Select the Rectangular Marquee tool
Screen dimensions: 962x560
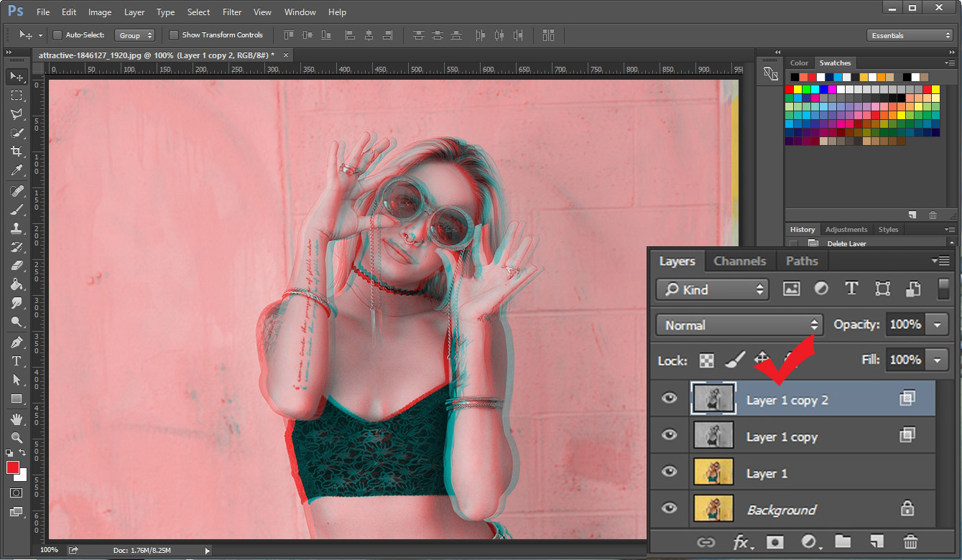pos(17,95)
